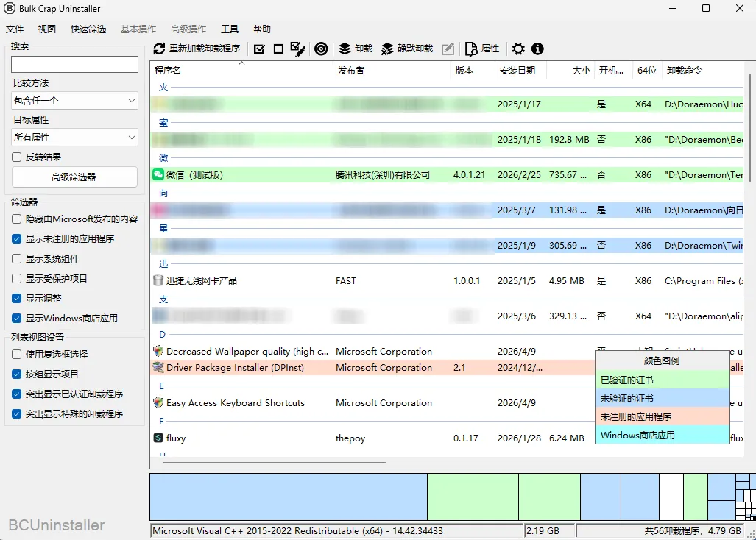The width and height of the screenshot is (756, 540).
Task: Enable 隐藏由Microsoft发布的内容 filter
Action: 16,219
